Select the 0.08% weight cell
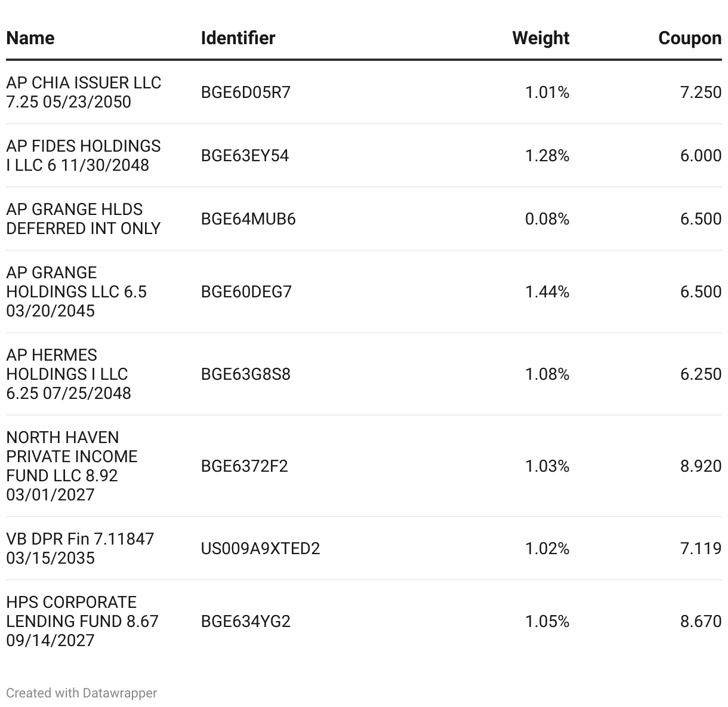This screenshot has height=707, width=728. click(x=547, y=219)
